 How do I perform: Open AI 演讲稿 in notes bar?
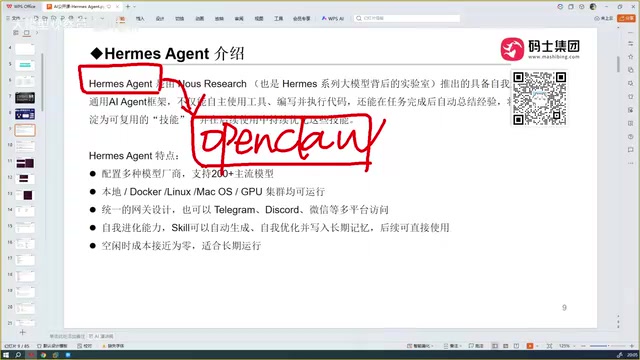pos(101,336)
